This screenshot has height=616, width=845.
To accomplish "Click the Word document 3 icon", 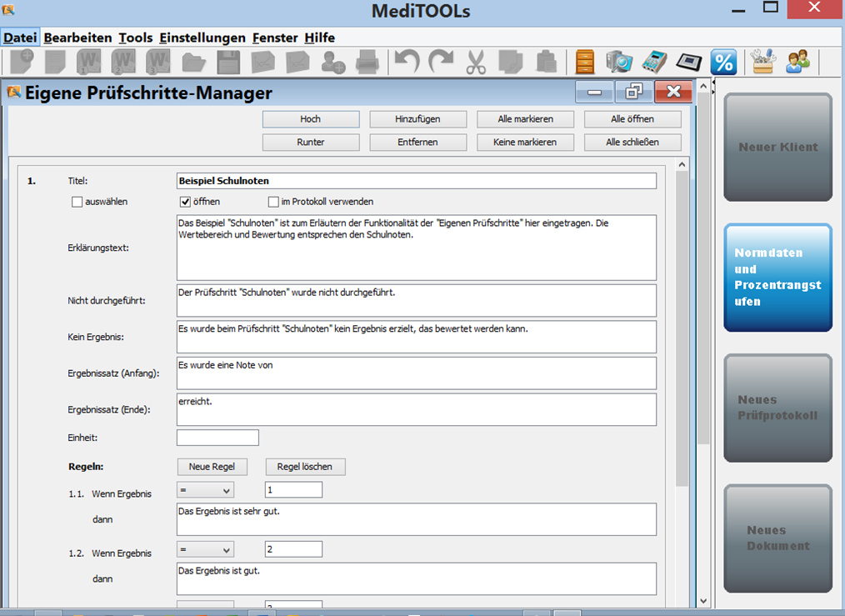I will (x=157, y=62).
